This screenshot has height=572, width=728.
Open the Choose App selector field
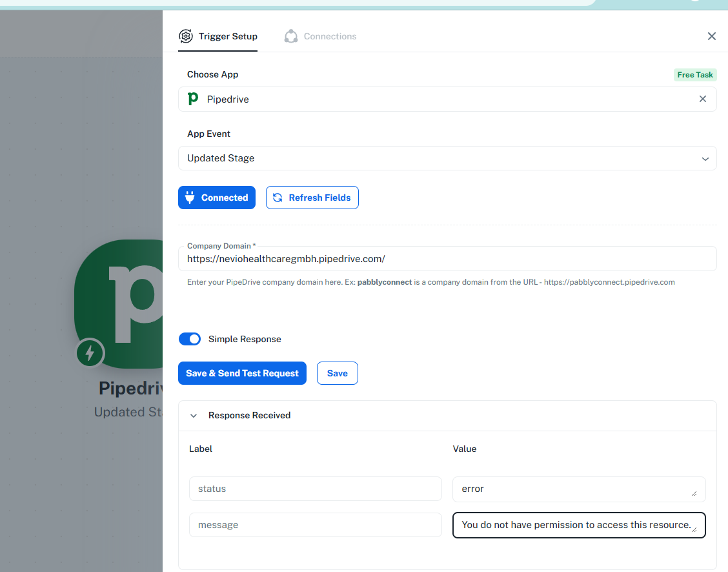[x=439, y=99]
